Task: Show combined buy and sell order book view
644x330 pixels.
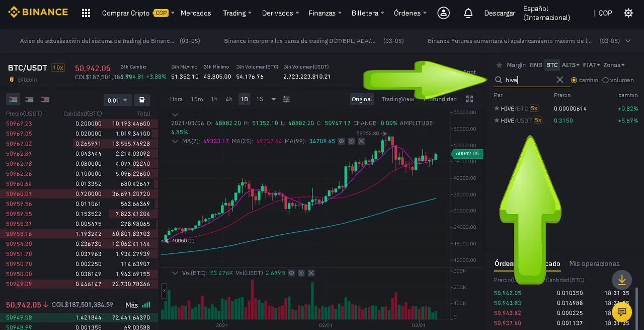Action: 14,100
